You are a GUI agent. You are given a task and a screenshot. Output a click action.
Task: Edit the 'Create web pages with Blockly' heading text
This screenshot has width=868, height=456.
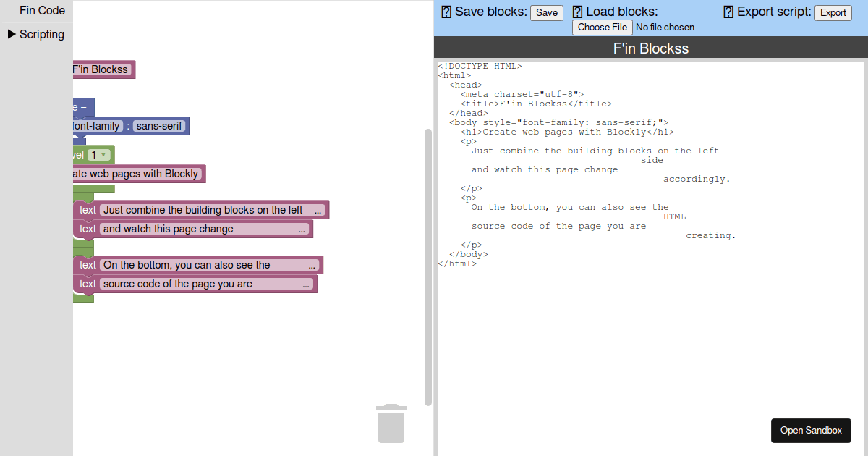click(137, 174)
